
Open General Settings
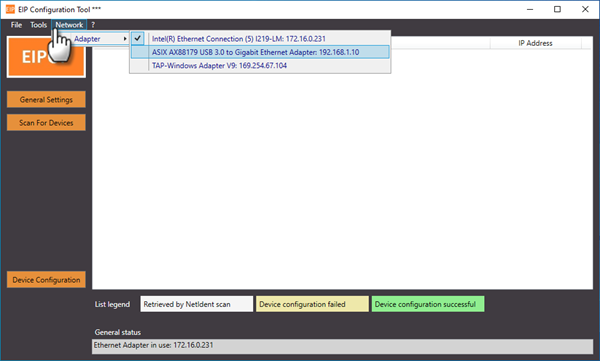(x=46, y=100)
